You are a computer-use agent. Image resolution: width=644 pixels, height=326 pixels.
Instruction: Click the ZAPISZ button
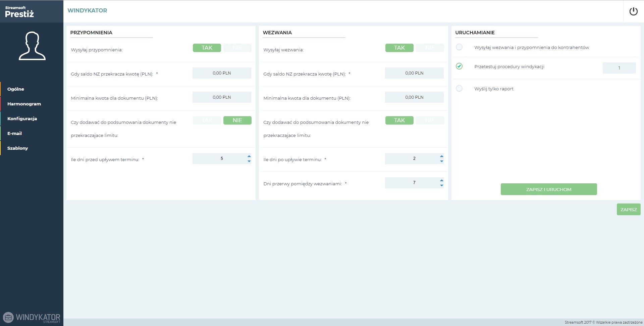pyautogui.click(x=628, y=209)
